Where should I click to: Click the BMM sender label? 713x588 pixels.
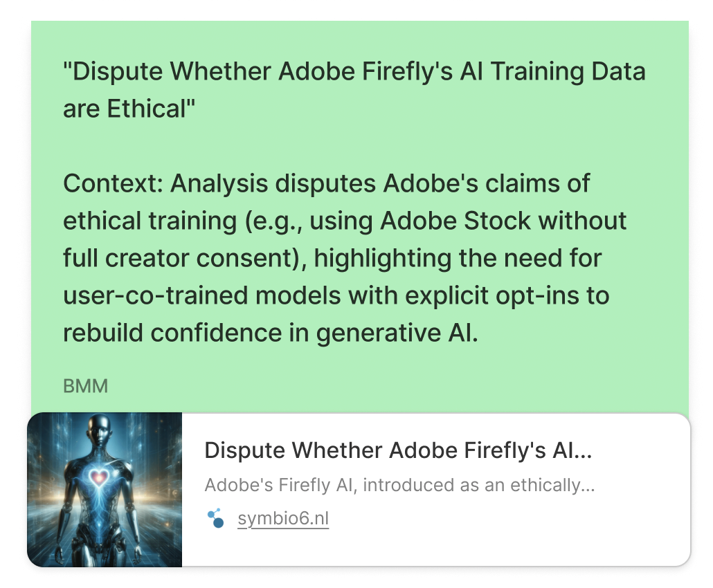(x=85, y=386)
